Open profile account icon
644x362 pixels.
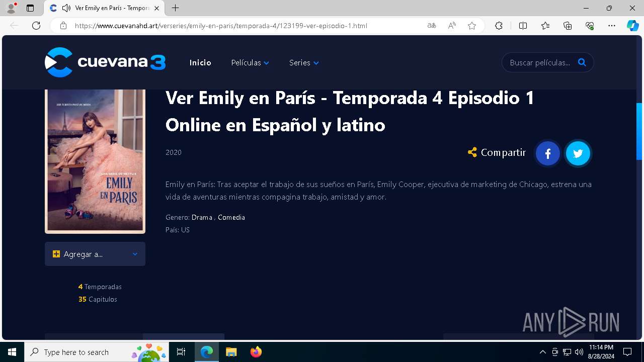click(11, 8)
